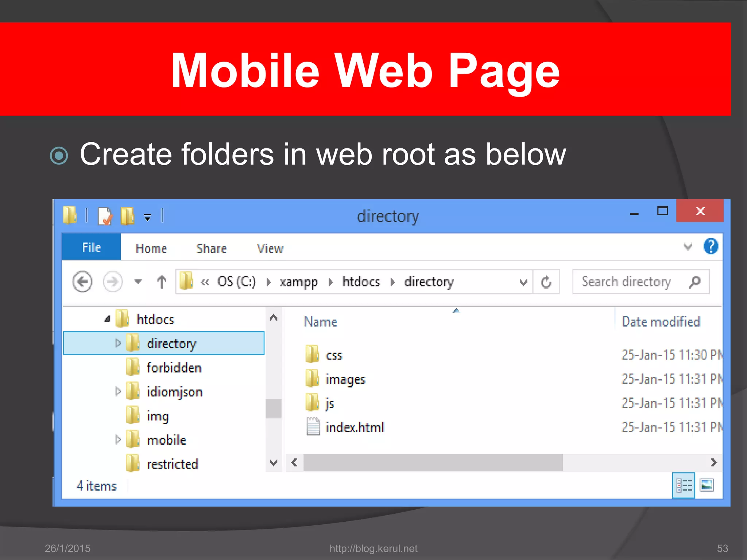747x560 pixels.
Task: Click the double chevron in address bar
Action: [205, 282]
